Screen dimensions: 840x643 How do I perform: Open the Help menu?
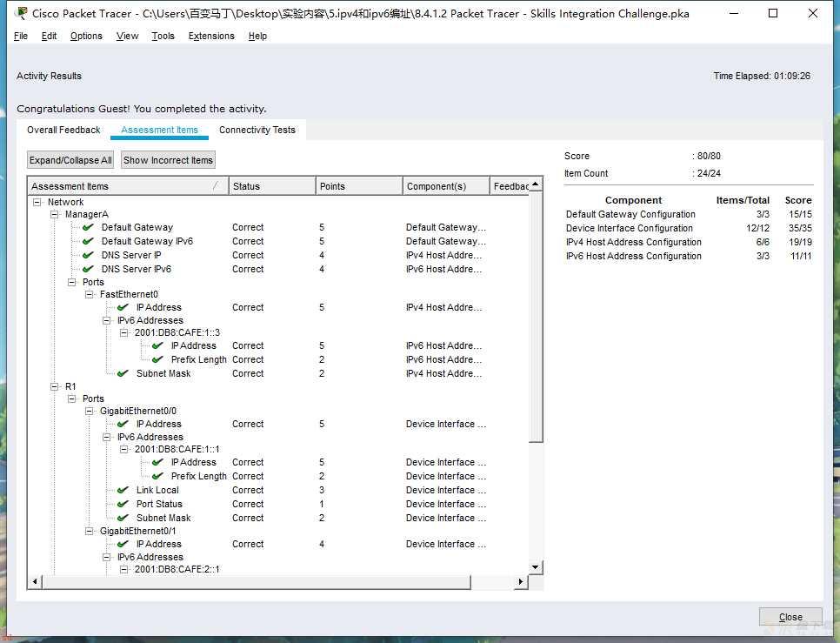click(x=257, y=36)
